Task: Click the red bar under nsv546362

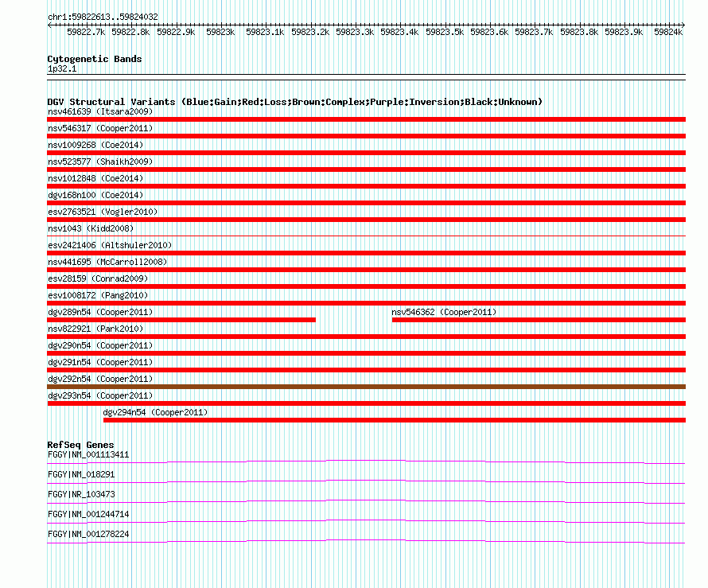Action: (x=539, y=320)
